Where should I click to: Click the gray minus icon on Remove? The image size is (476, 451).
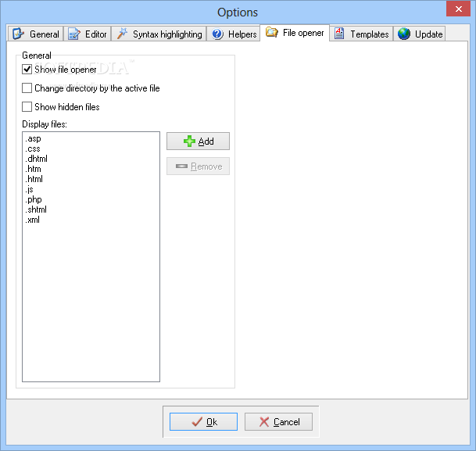tap(181, 166)
